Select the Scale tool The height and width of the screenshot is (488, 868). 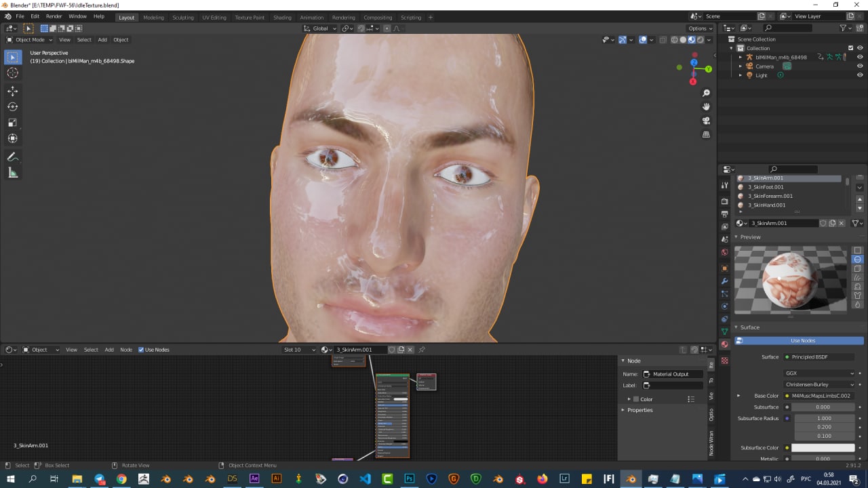pyautogui.click(x=12, y=123)
